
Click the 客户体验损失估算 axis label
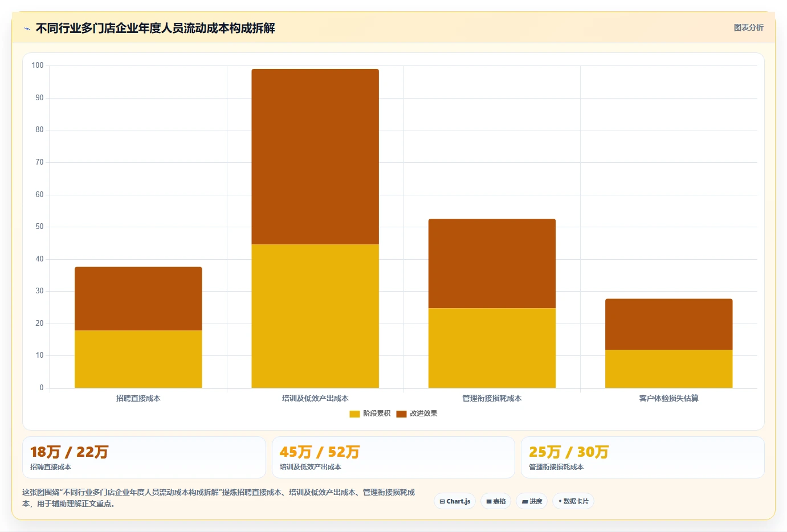point(668,398)
